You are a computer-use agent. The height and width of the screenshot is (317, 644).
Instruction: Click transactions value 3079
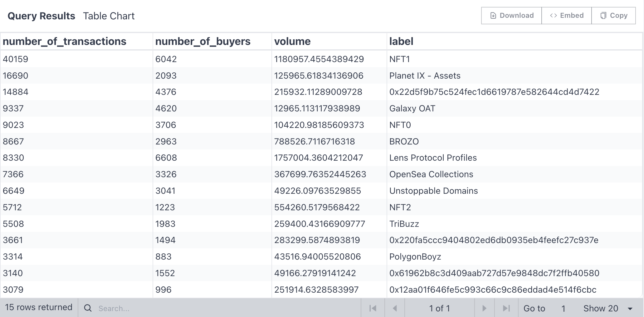(x=13, y=290)
